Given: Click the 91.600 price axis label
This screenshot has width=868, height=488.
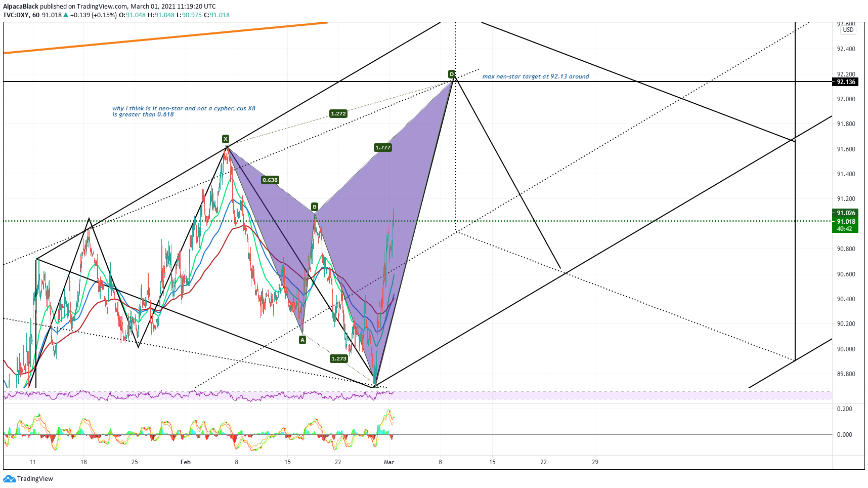Looking at the screenshot, I should click(x=846, y=149).
